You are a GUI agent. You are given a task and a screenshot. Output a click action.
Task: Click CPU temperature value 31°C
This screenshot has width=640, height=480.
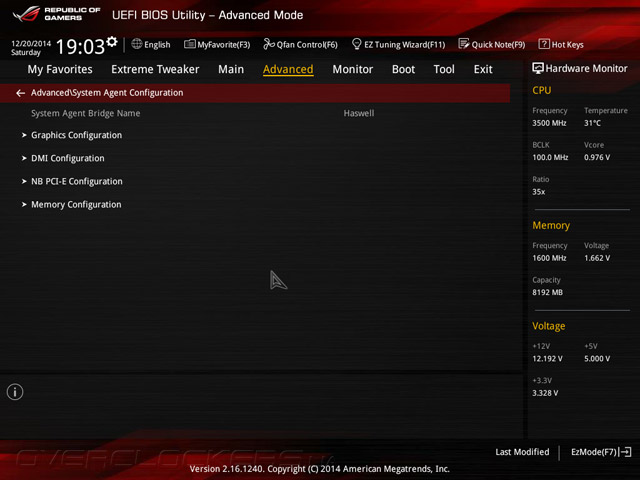click(593, 123)
